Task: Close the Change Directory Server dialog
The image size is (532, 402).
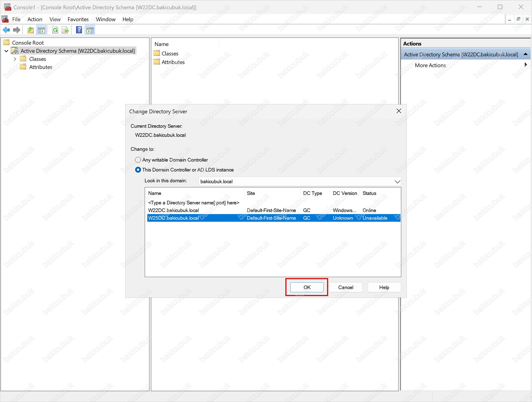Action: click(399, 111)
